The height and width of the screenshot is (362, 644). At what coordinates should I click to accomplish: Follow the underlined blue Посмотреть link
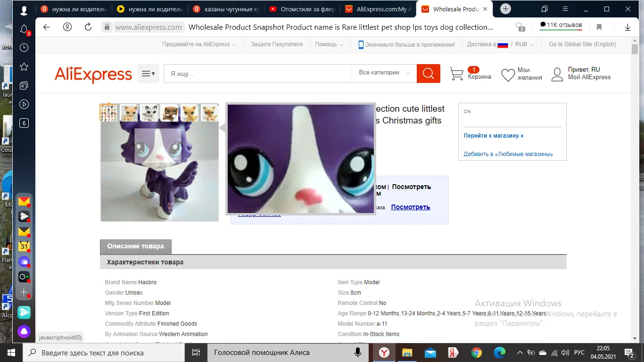411,207
